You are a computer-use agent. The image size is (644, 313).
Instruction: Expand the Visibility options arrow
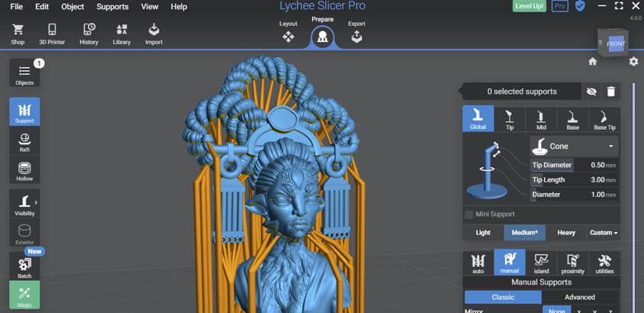(x=37, y=202)
